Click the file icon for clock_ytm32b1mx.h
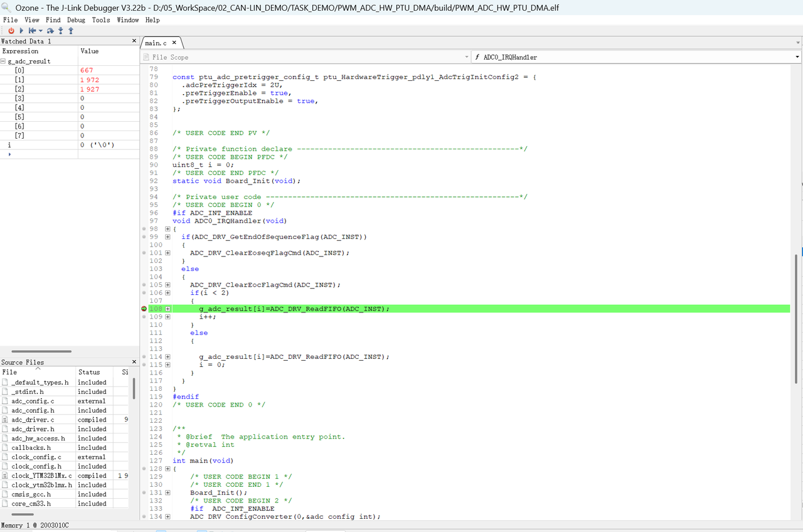This screenshot has width=803, height=532. [x=5, y=485]
